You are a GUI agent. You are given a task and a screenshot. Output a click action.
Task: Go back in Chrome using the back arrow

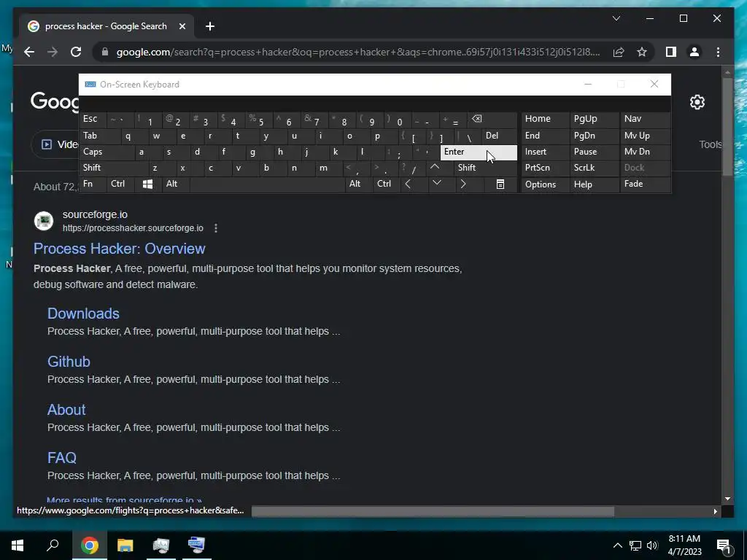[29, 52]
